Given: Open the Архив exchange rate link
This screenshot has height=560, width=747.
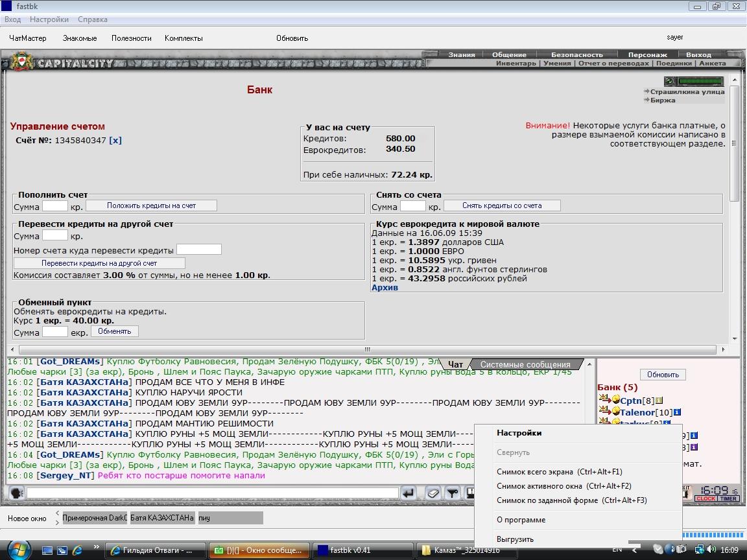Looking at the screenshot, I should pos(385,288).
